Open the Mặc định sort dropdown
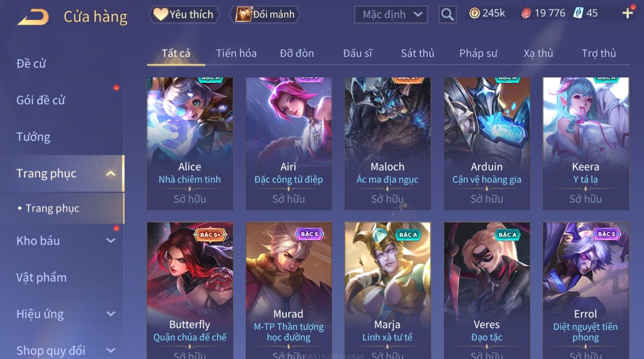The image size is (644, 359). pyautogui.click(x=391, y=15)
